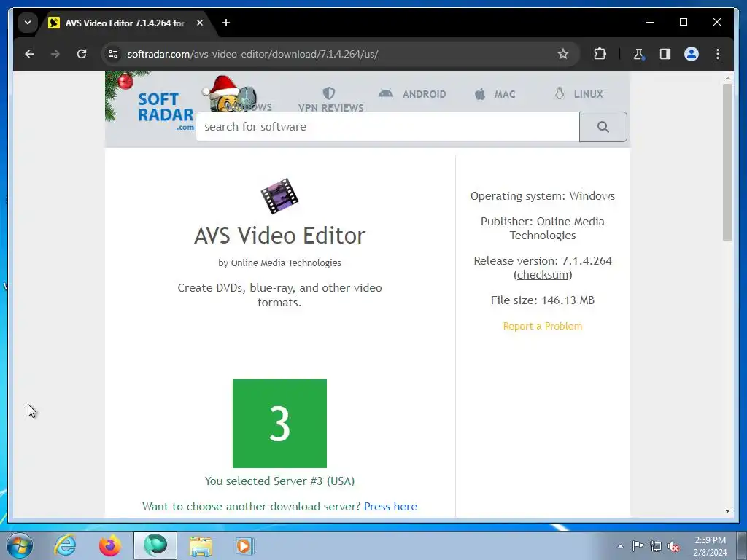Click the SoftRadar logo

(x=166, y=111)
